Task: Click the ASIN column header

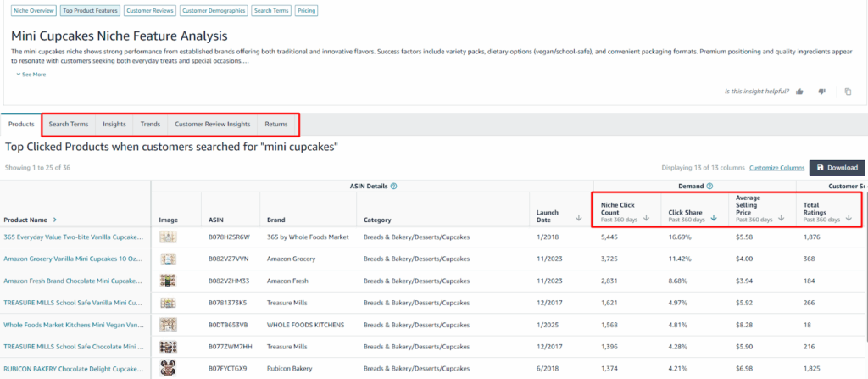Action: pyautogui.click(x=216, y=220)
